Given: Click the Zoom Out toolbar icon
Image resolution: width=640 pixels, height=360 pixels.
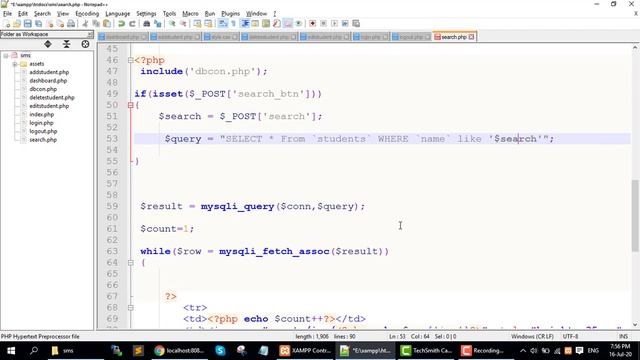Looking at the screenshot, I should (183, 24).
